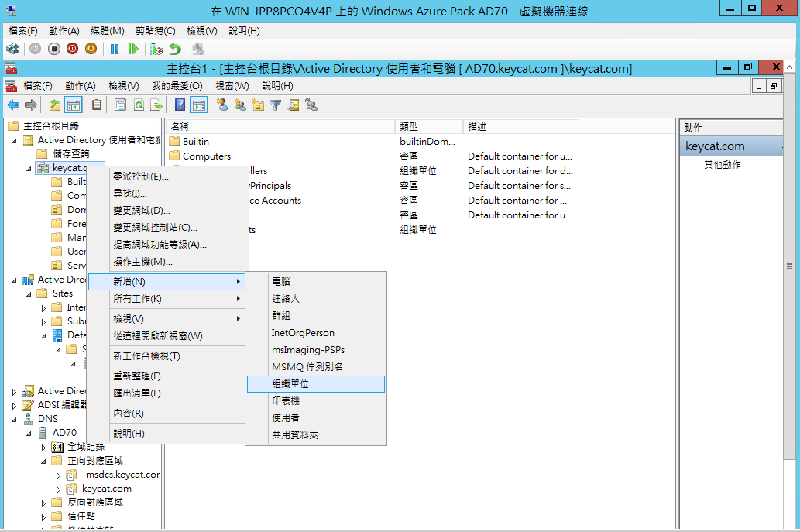Refresh the view using the toolbar icon
Image resolution: width=800 pixels, height=532 pixels.
coord(139,105)
